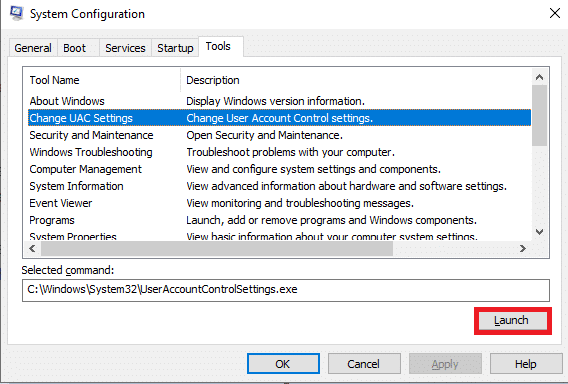Click inside the Selected command field
Image resolution: width=568 pixels, height=384 pixels.
(x=286, y=290)
